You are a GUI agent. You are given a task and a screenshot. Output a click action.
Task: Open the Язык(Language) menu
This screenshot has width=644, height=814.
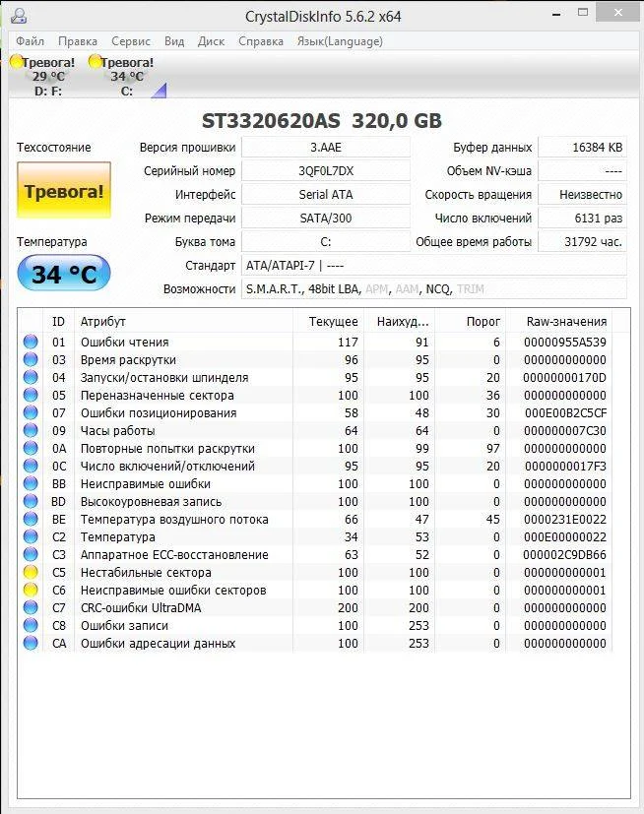[340, 41]
